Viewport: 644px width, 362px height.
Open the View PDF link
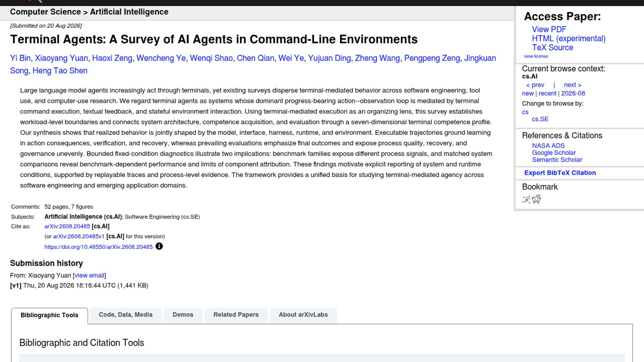tap(549, 29)
